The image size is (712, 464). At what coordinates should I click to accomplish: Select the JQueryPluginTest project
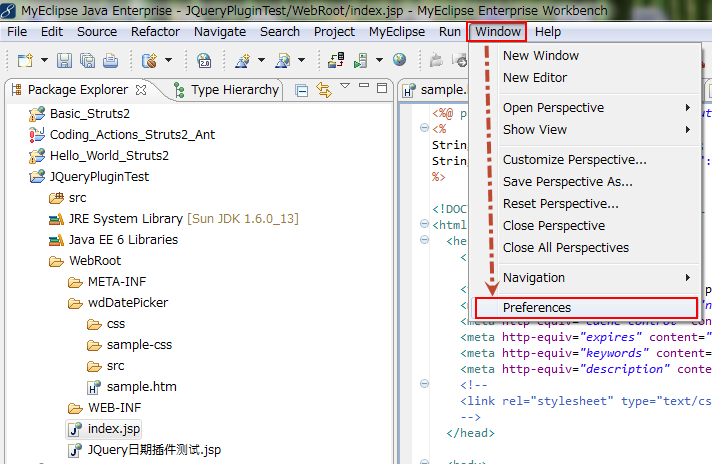click(89, 177)
